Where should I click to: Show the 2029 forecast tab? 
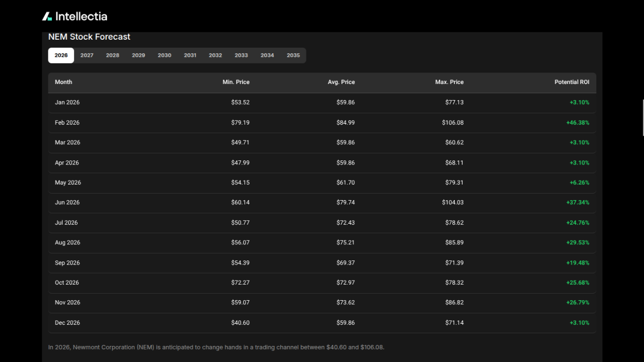(x=138, y=55)
